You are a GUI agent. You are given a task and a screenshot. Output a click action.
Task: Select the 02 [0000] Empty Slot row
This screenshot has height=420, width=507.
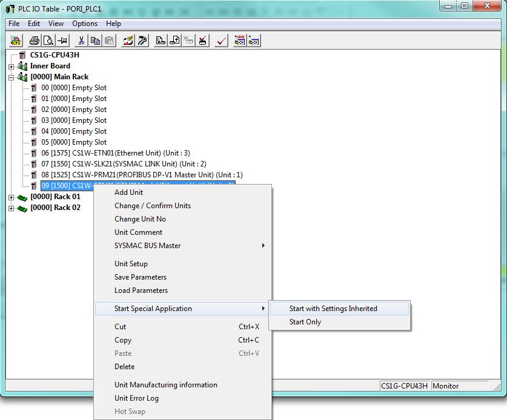coord(74,110)
